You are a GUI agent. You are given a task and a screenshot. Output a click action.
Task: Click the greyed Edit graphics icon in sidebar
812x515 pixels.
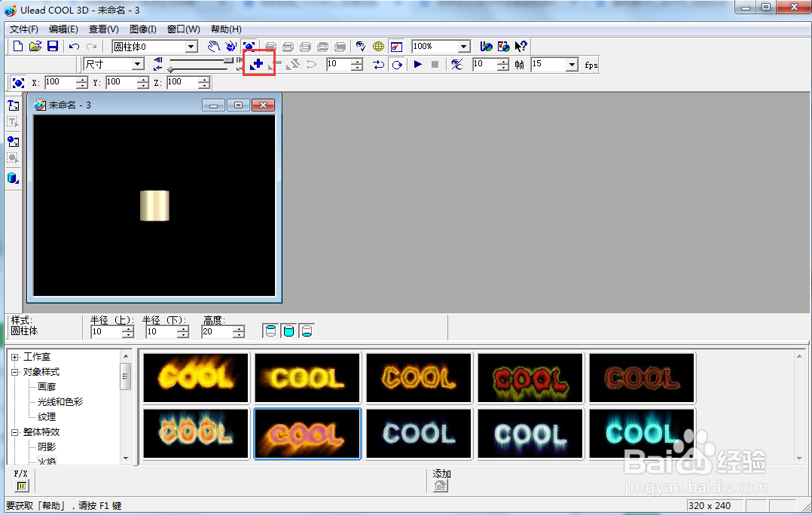click(13, 158)
